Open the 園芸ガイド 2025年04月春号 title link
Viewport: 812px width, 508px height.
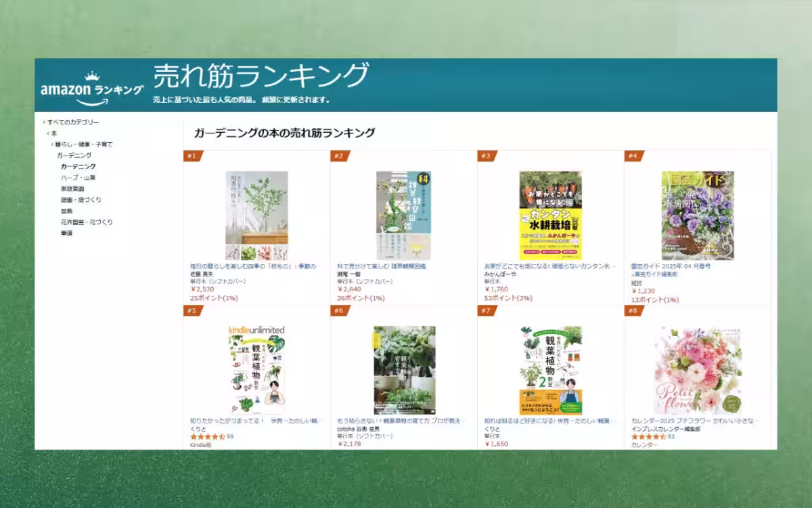671,266
